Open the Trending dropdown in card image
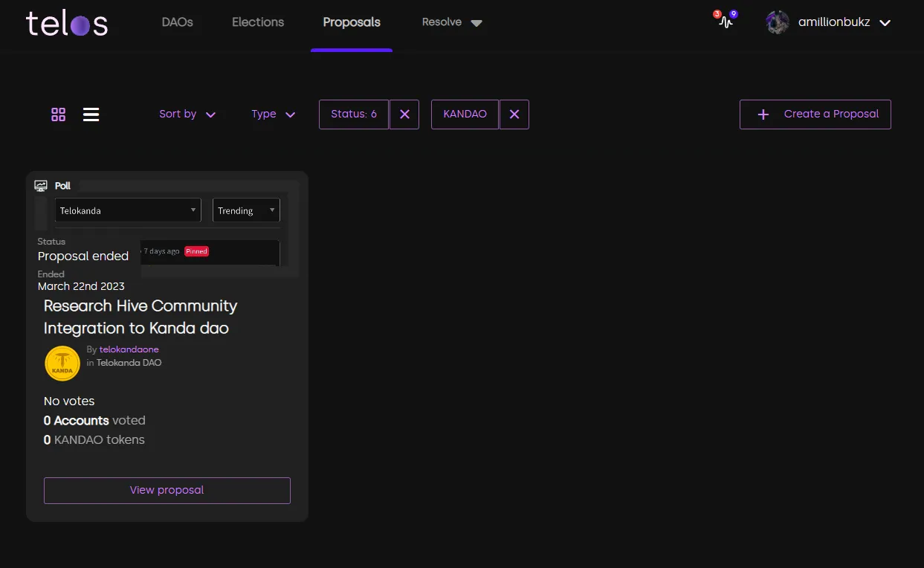 pyautogui.click(x=246, y=210)
